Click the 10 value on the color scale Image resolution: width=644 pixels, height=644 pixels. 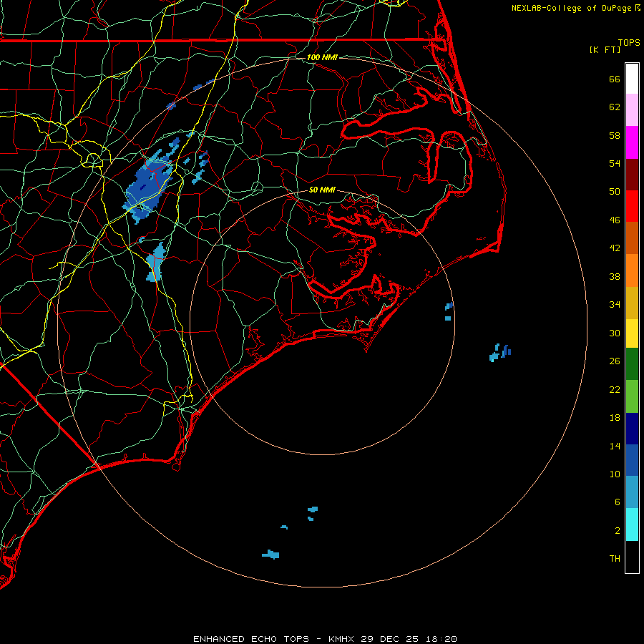point(615,474)
